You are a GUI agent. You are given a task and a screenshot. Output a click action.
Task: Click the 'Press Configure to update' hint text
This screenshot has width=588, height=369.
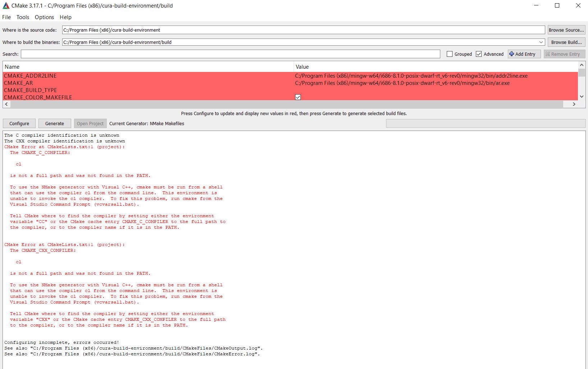294,113
